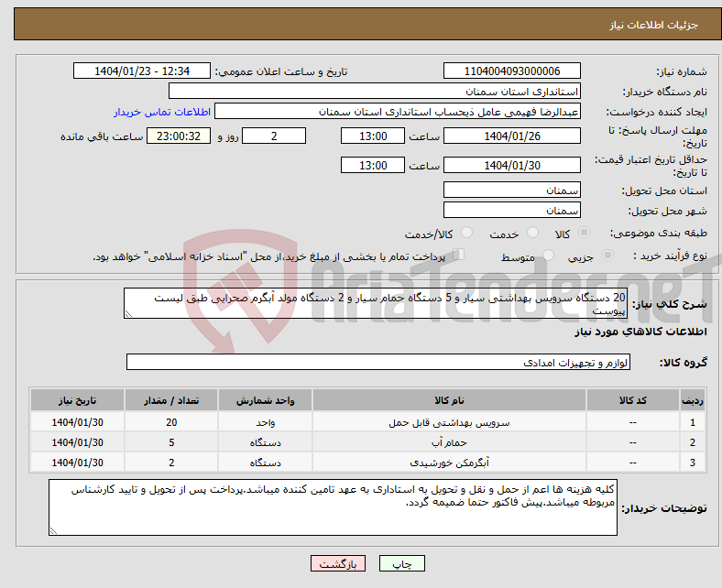Click the کد کالا column header
The height and width of the screenshot is (588, 722).
[x=633, y=400]
